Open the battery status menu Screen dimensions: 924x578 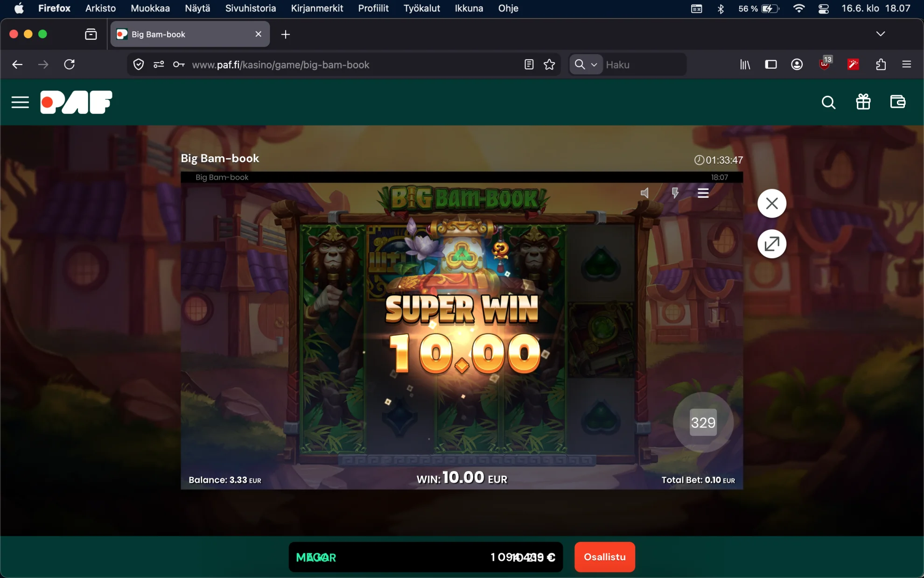coord(759,8)
